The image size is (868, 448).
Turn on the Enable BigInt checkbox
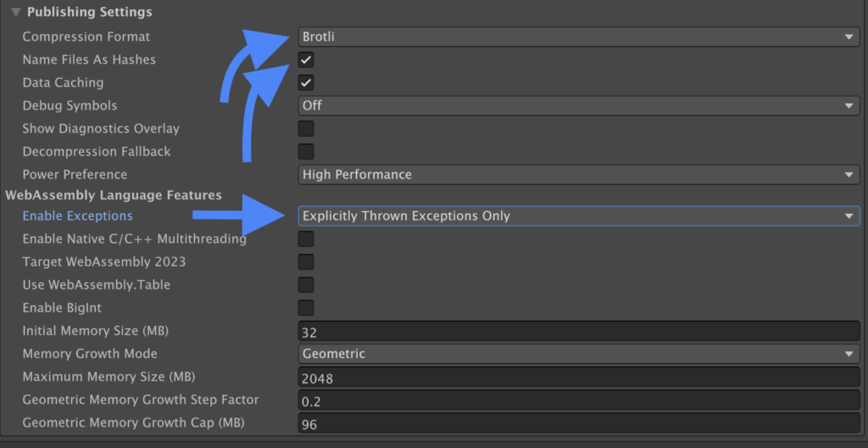click(306, 308)
